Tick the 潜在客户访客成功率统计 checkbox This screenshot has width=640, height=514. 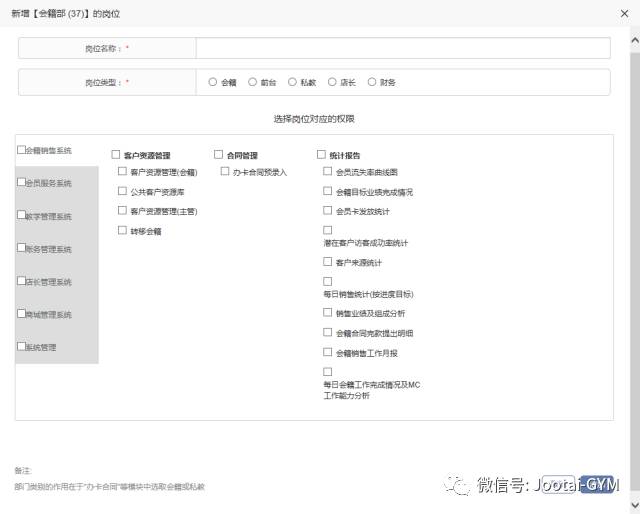(x=327, y=230)
